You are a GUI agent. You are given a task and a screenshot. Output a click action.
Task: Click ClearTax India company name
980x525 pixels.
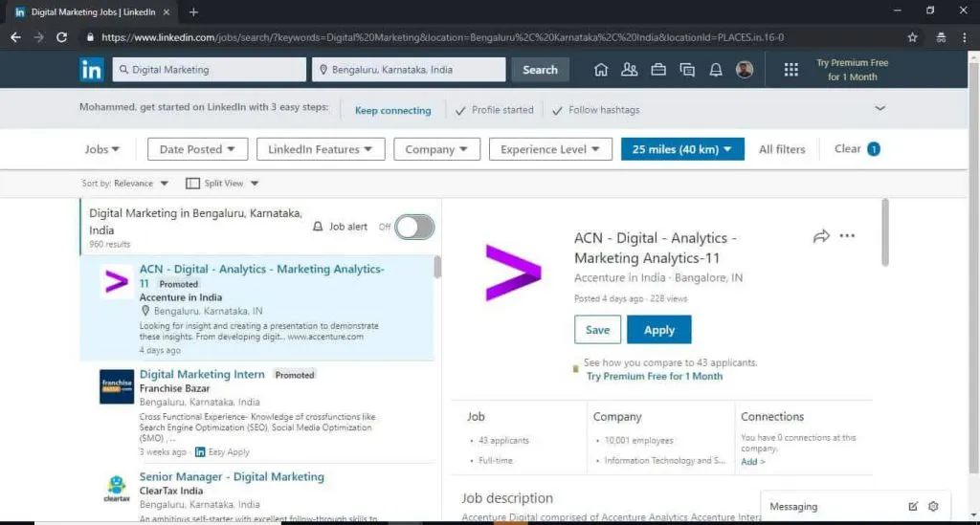point(171,491)
